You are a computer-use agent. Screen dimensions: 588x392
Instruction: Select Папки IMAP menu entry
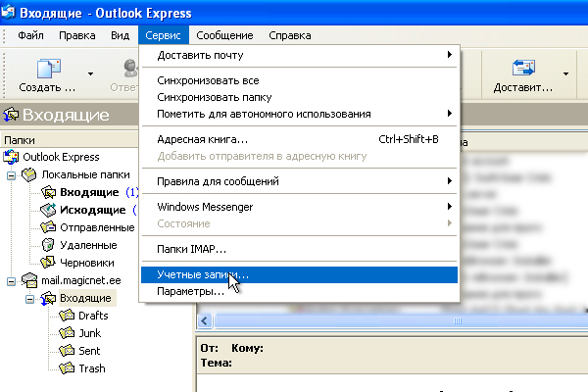(299, 249)
